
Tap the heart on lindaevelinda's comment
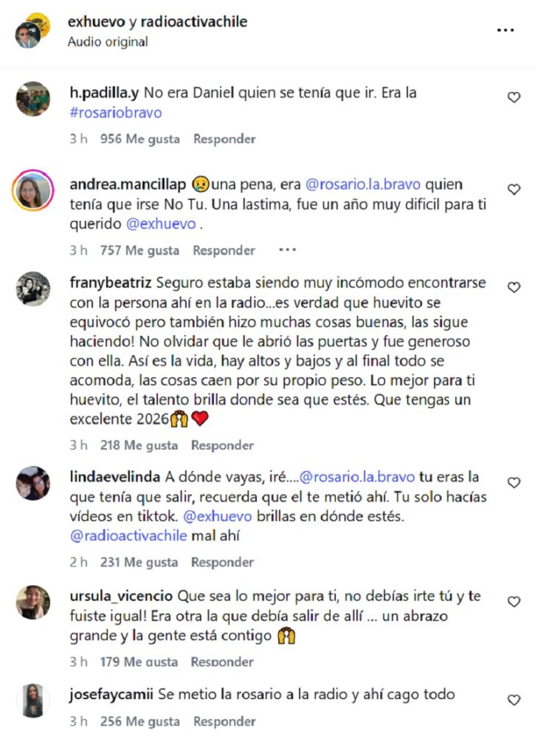(514, 482)
